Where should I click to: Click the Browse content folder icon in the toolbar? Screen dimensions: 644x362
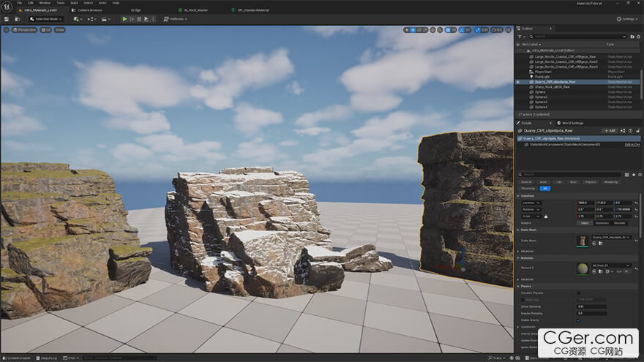(x=18, y=19)
